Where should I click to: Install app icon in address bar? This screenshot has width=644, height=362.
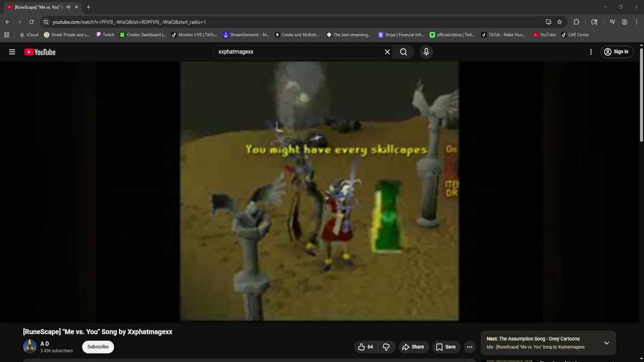(x=548, y=22)
